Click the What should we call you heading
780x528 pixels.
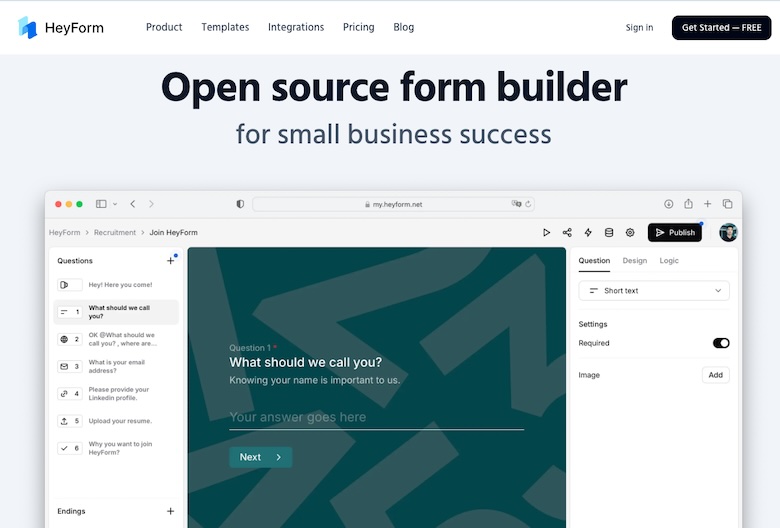point(305,362)
